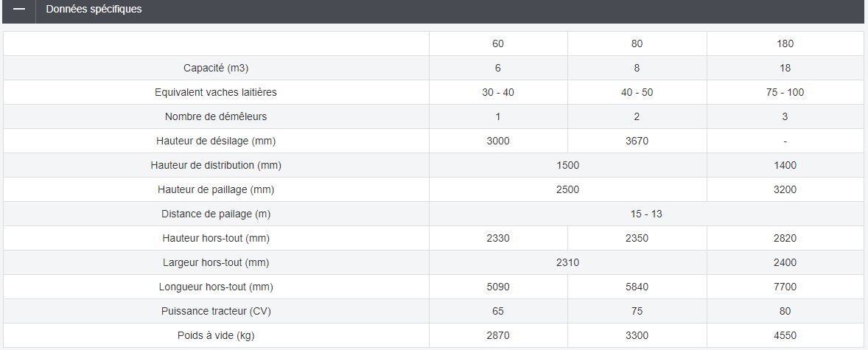This screenshot has width=868, height=350.
Task: Click the Hauteur de désilage (mm) label
Action: [216, 141]
